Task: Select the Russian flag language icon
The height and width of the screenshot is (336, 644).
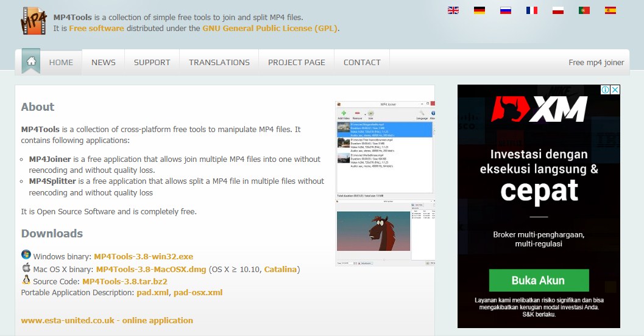Action: point(506,10)
